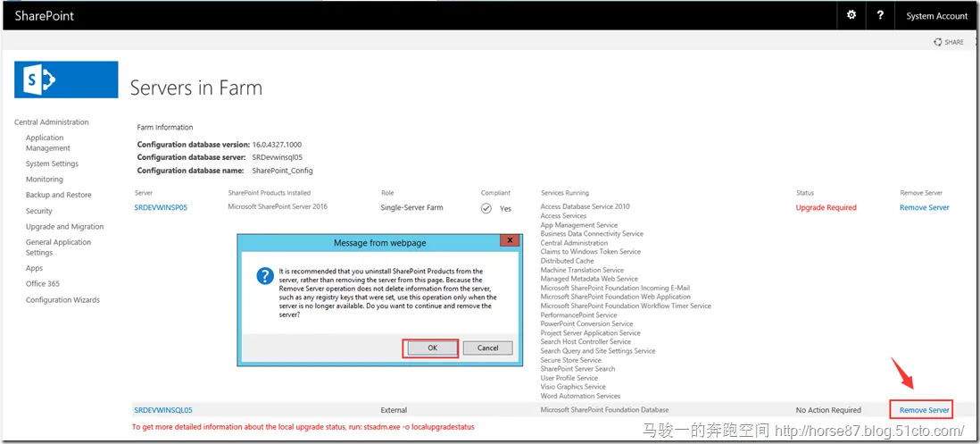Click Search Host Controller Service entry
The width and height of the screenshot is (980, 444).
[586, 342]
